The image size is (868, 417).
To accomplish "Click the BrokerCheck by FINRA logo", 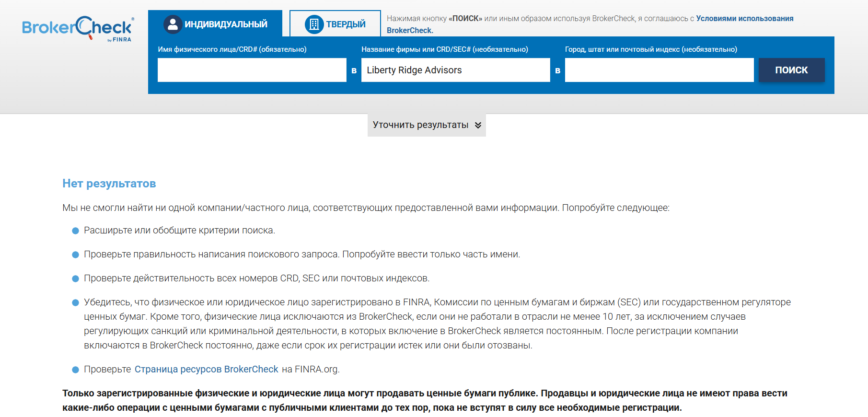I will pyautogui.click(x=78, y=29).
